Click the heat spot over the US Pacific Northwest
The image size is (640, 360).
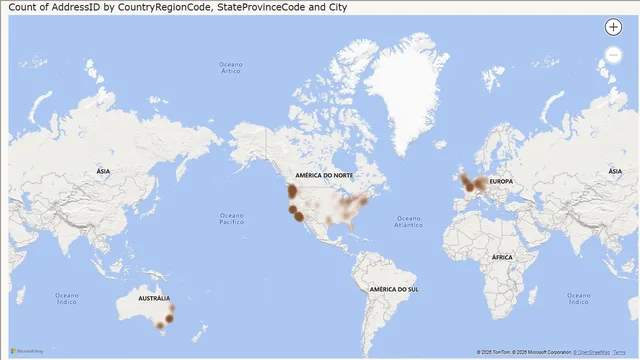292,191
